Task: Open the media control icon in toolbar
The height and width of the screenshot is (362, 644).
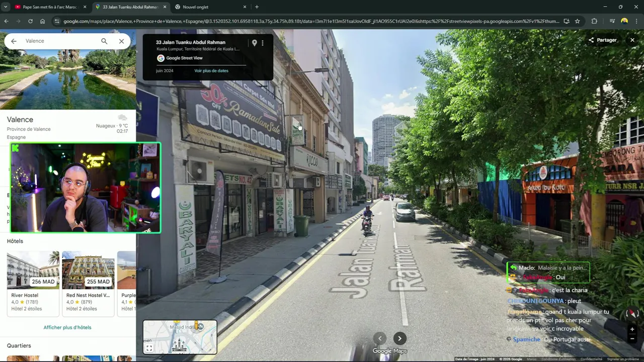Action: click(612, 21)
